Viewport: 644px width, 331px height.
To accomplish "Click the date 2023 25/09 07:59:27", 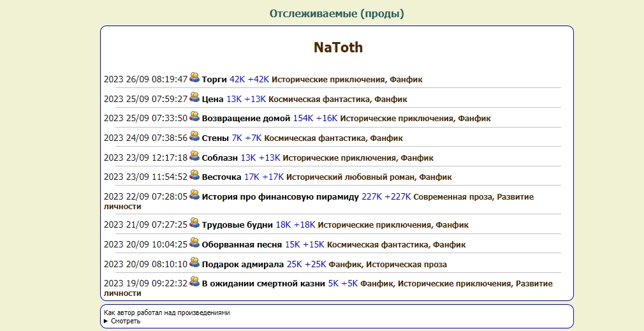I will click(145, 99).
